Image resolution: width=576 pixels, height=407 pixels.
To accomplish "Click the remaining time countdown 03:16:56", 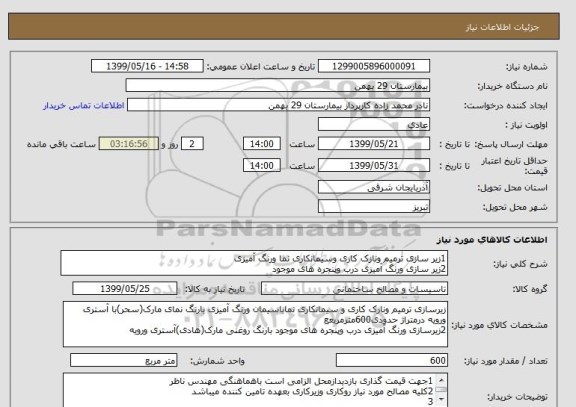I will pos(129,144).
